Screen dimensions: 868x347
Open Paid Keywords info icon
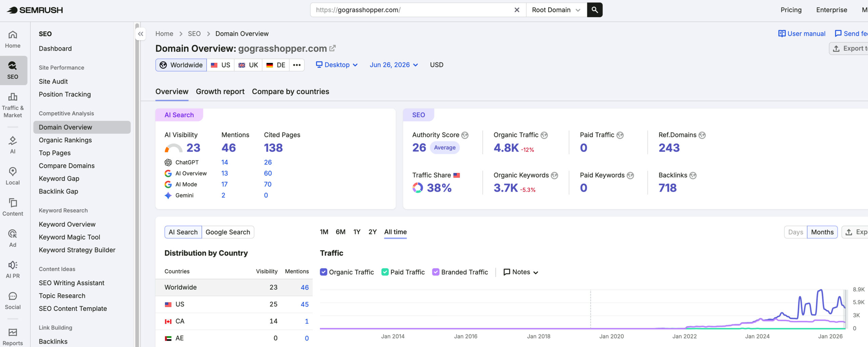[x=630, y=176]
